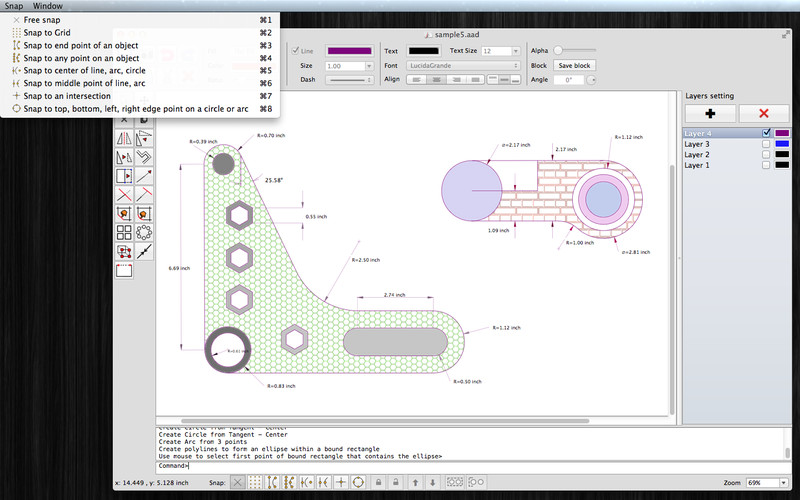The height and width of the screenshot is (500, 800).
Task: Choose Snap to an intersection menu item
Action: [x=140, y=96]
